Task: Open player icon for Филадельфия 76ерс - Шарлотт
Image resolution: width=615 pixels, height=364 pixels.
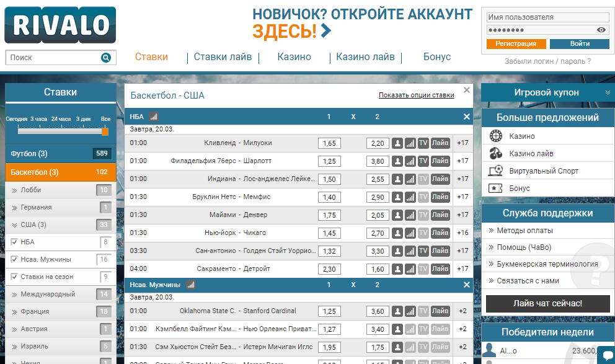Action: tap(397, 161)
